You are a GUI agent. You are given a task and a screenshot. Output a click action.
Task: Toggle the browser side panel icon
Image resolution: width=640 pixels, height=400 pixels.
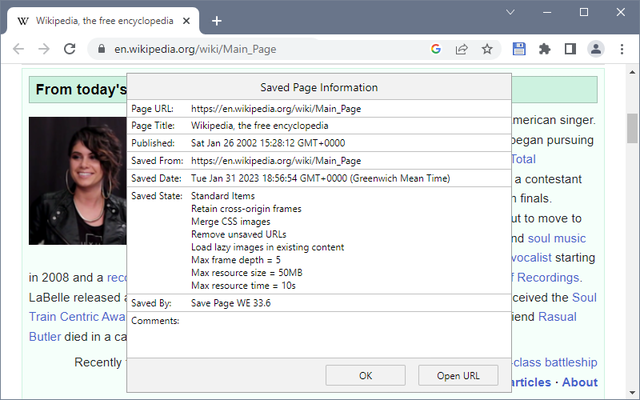(570, 49)
